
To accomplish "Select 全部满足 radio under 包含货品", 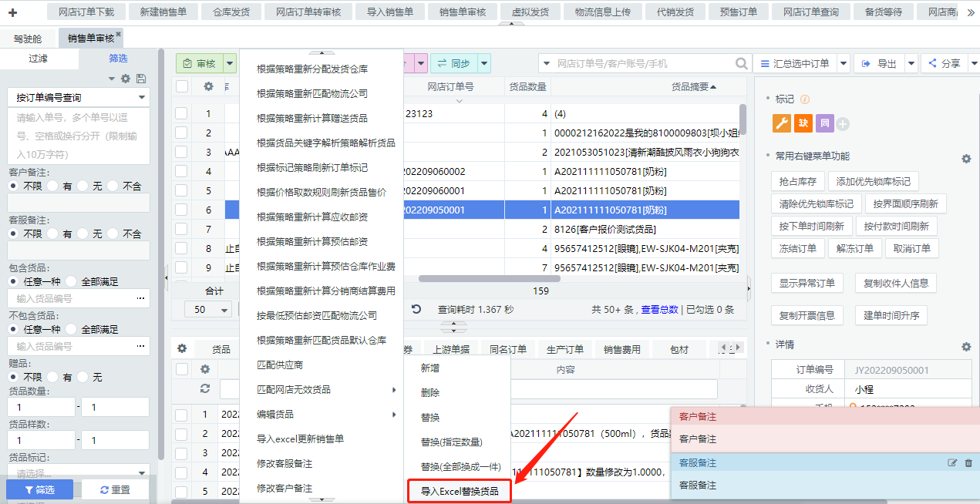I will point(71,281).
